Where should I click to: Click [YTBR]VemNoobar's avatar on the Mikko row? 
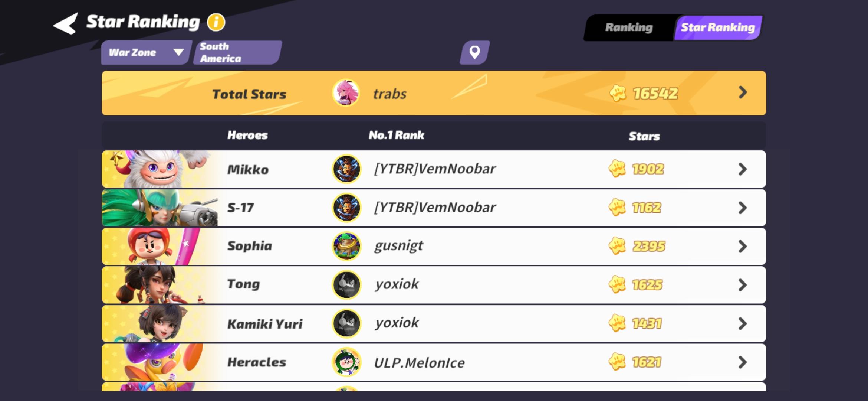pyautogui.click(x=346, y=169)
